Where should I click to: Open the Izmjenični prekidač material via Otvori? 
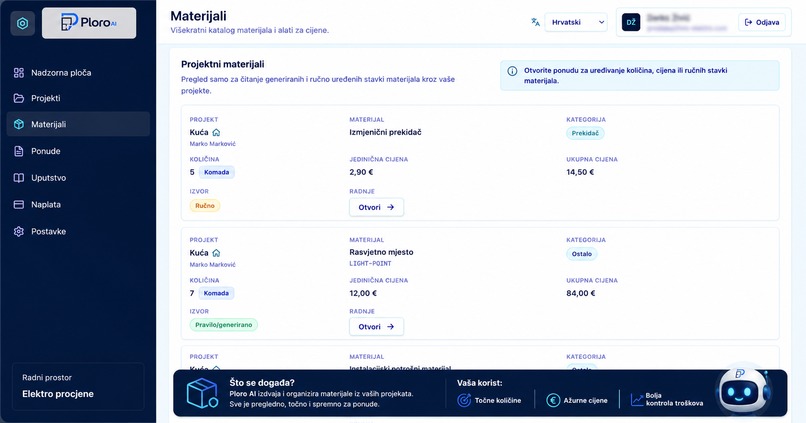(376, 207)
